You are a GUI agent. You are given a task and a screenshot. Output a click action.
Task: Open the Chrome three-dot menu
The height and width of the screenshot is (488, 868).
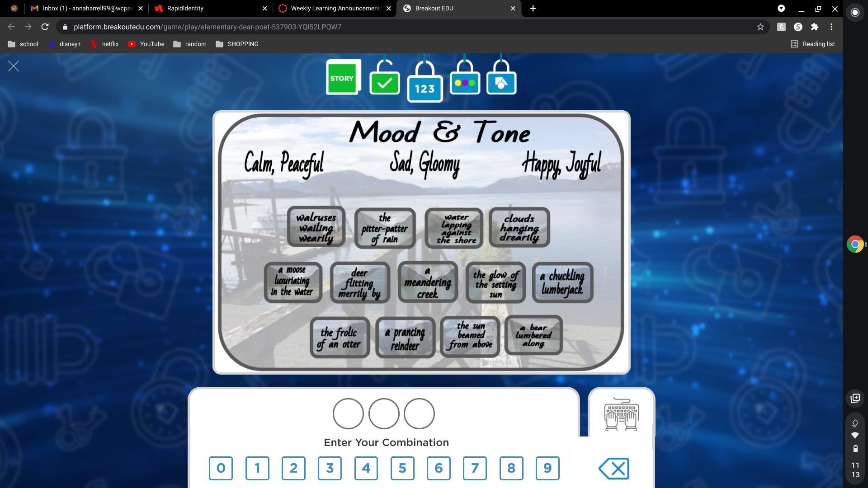[831, 27]
